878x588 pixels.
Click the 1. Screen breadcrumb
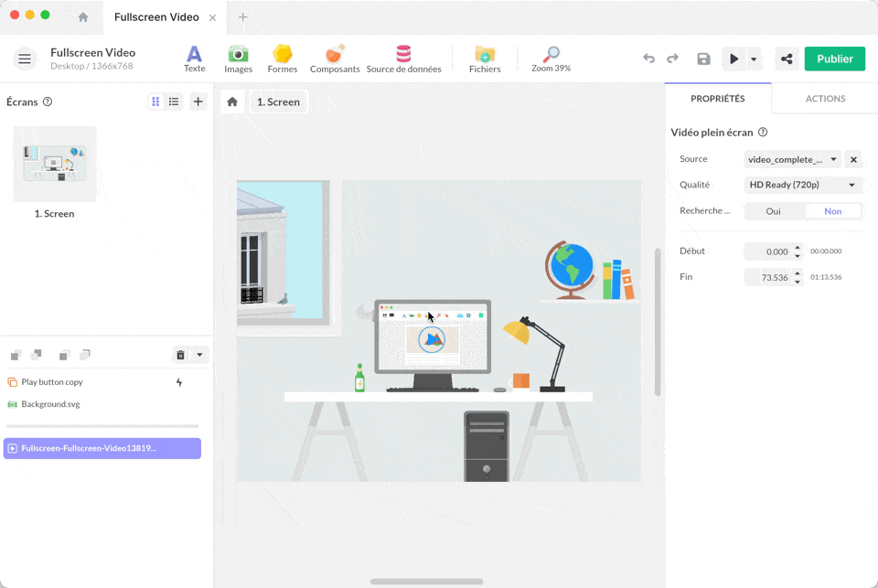point(278,102)
